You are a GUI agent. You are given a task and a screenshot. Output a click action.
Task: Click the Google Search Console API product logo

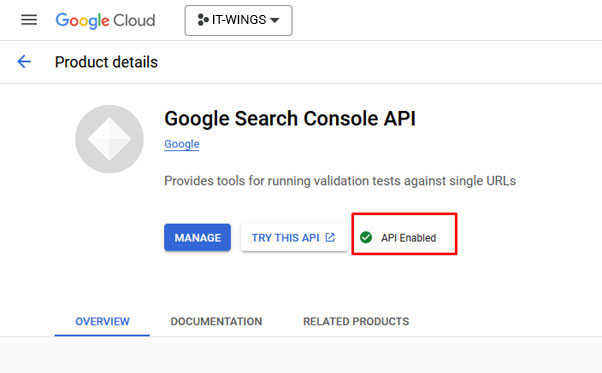[109, 139]
